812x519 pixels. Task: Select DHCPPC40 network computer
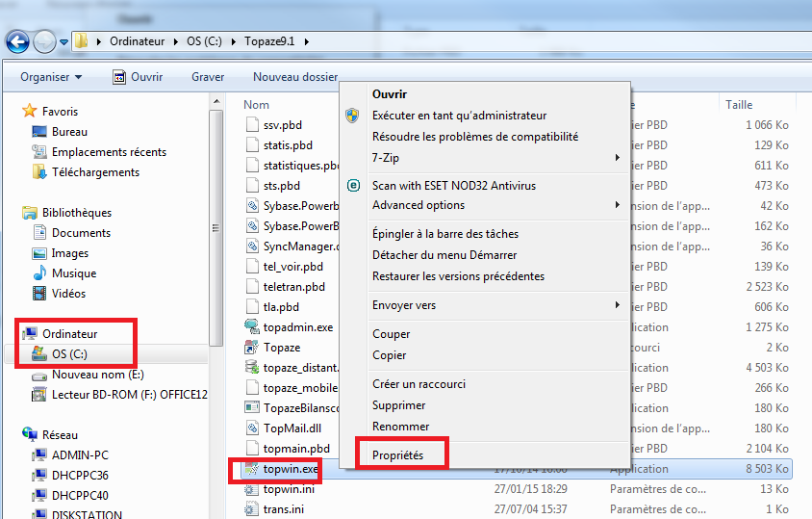[80, 496]
